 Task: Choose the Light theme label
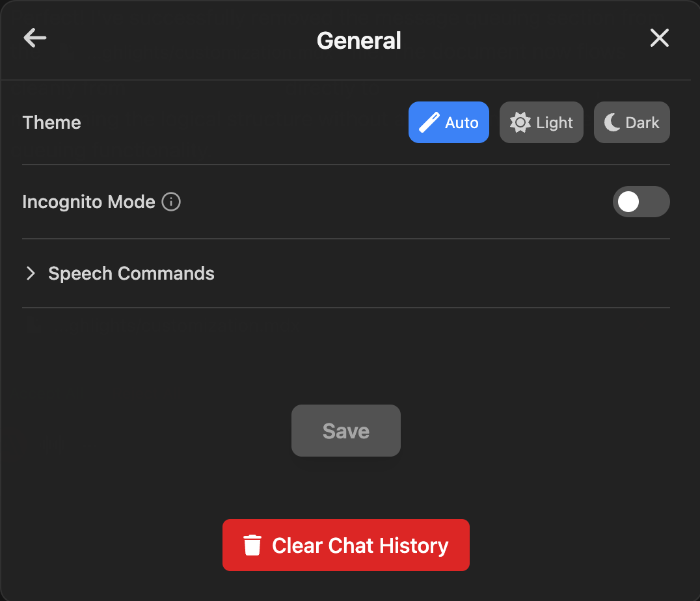[554, 122]
